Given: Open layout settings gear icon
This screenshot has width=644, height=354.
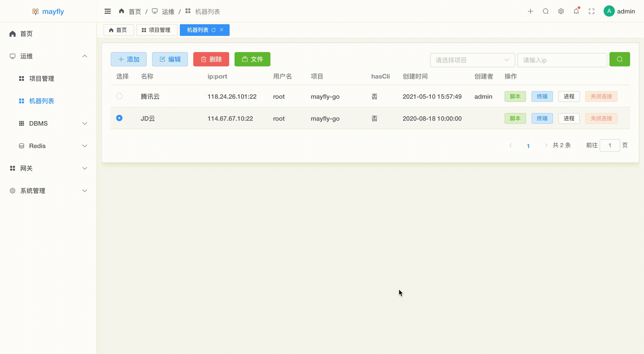Looking at the screenshot, I should click(561, 11).
